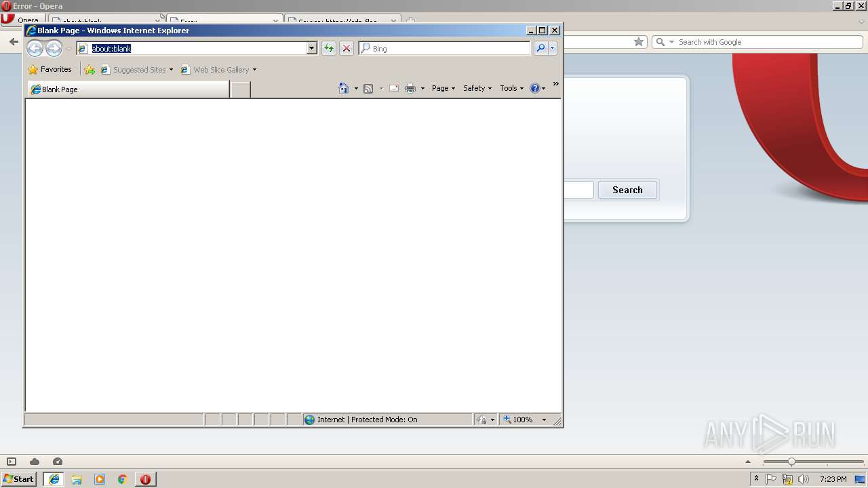Click the bookmark star in Opera address bar

638,42
